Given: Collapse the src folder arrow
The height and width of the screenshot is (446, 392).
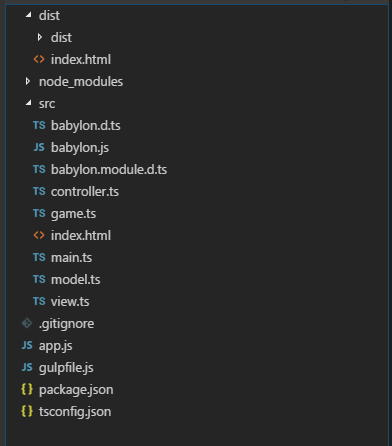Looking at the screenshot, I should [x=29, y=103].
